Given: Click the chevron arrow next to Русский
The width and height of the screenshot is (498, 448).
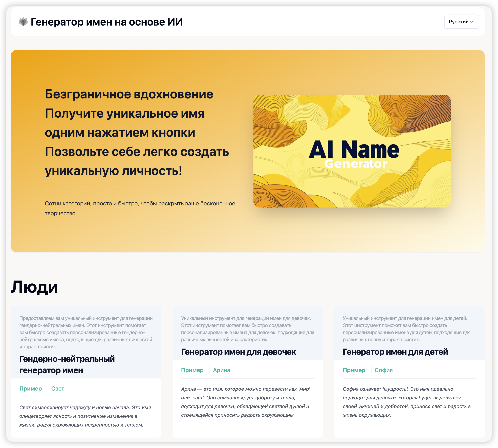Looking at the screenshot, I should tap(471, 22).
